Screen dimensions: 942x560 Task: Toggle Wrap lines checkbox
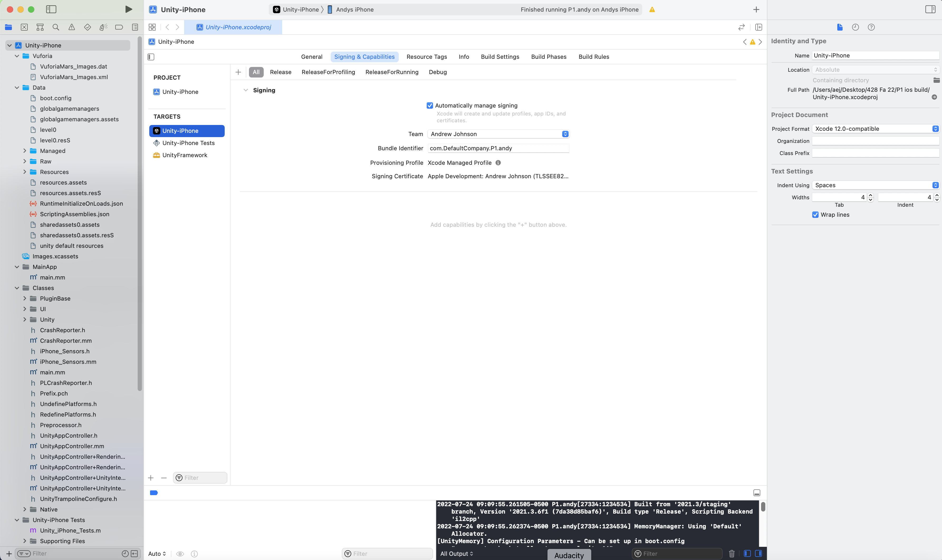coord(816,215)
